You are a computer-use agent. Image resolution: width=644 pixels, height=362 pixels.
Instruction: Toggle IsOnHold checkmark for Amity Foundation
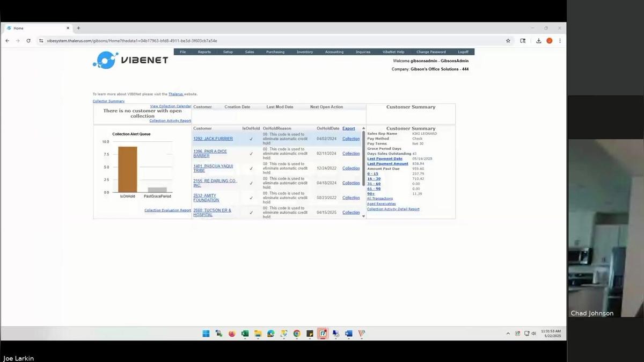click(251, 198)
